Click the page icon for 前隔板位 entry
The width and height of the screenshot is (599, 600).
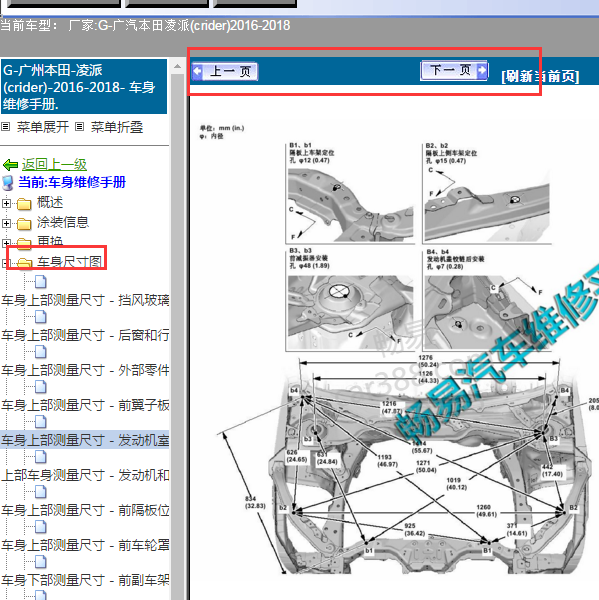click(41, 492)
